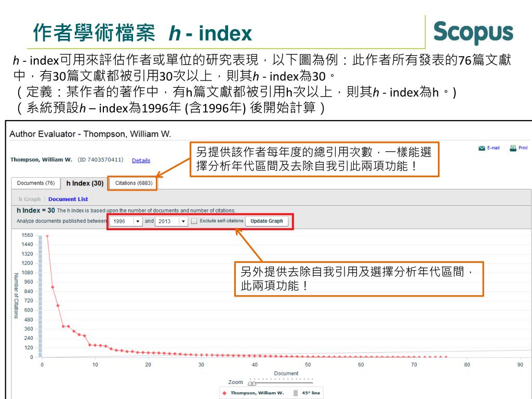The image size is (532, 399).
Task: Click the 'h Index = 30' heading text
Action: pyautogui.click(x=36, y=210)
